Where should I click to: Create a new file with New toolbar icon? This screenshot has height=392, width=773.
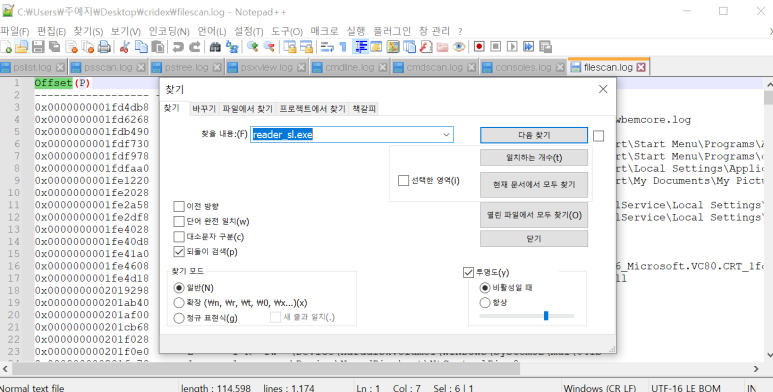pyautogui.click(x=6, y=47)
